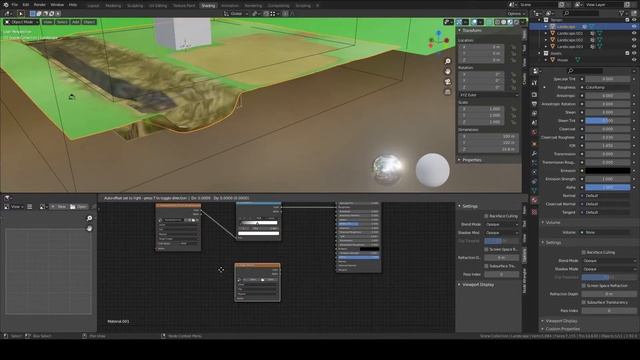This screenshot has height=360, width=640.
Task: Hide Landscape.002 with its eye icon
Action: pos(634,40)
